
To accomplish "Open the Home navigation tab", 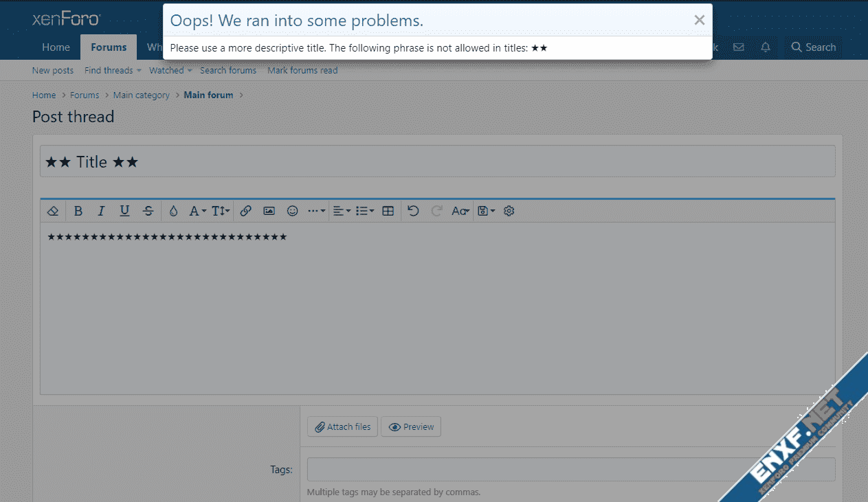I will (56, 47).
